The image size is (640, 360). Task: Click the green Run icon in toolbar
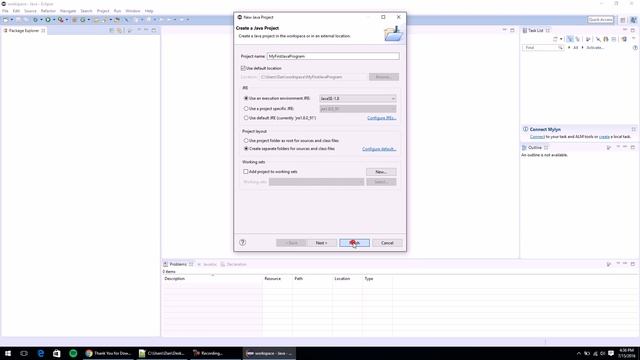click(x=48, y=20)
